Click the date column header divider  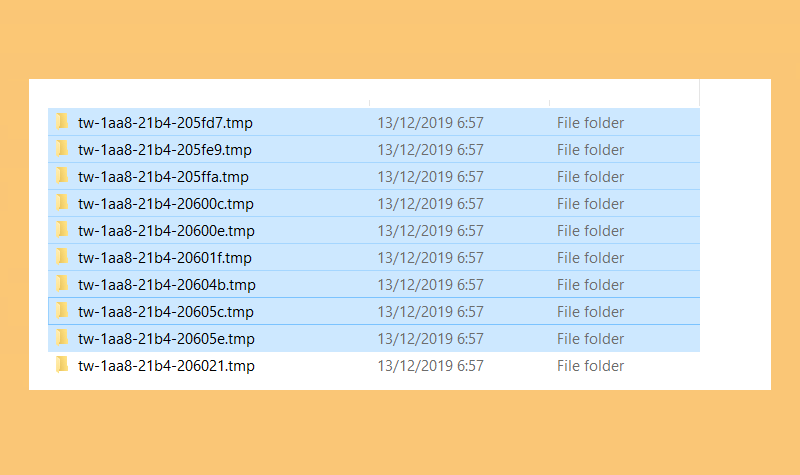coord(549,103)
